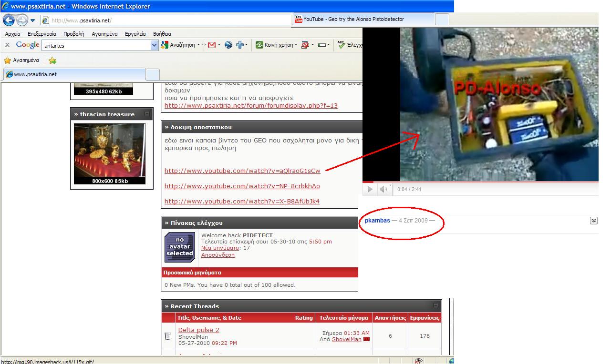Open the 395x480 62kb image thumbnail
The width and height of the screenshot is (611, 364).
coord(104,89)
